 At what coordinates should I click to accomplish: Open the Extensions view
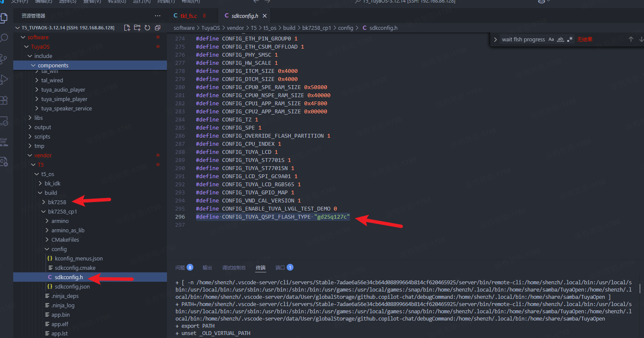tap(4, 100)
